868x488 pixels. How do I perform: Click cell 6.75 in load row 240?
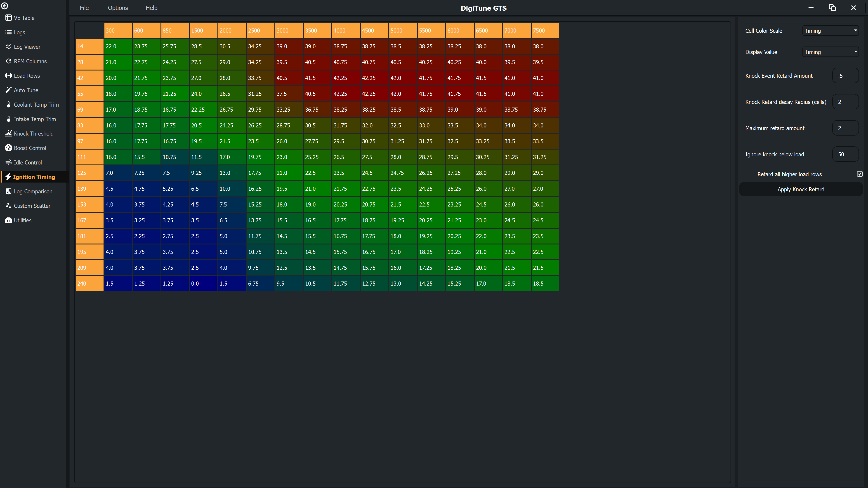[260, 284]
